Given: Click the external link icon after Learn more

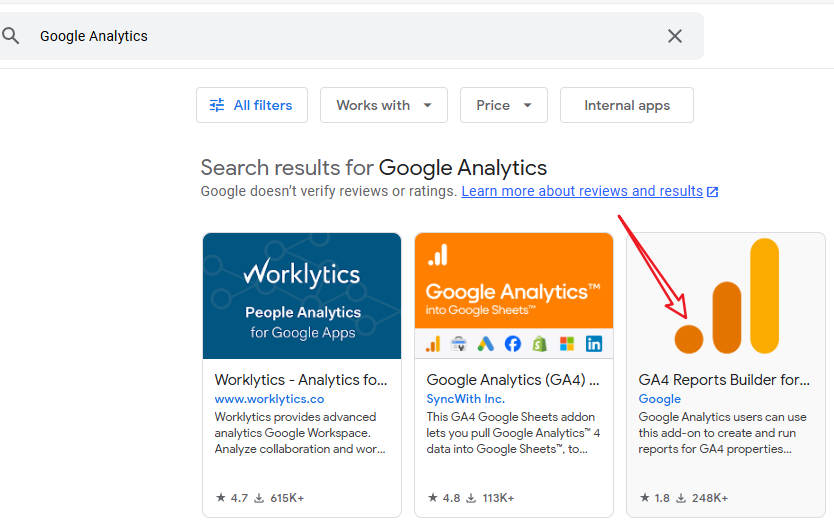Looking at the screenshot, I should (x=712, y=192).
